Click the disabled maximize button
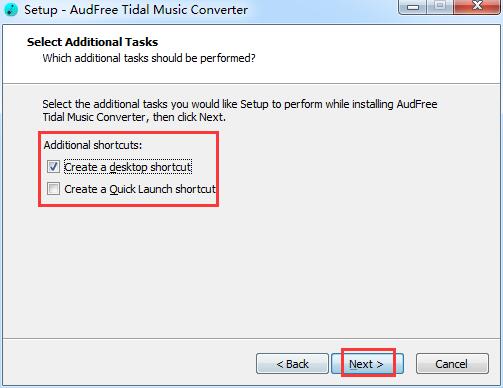The width and height of the screenshot is (503, 388). [x=440, y=7]
